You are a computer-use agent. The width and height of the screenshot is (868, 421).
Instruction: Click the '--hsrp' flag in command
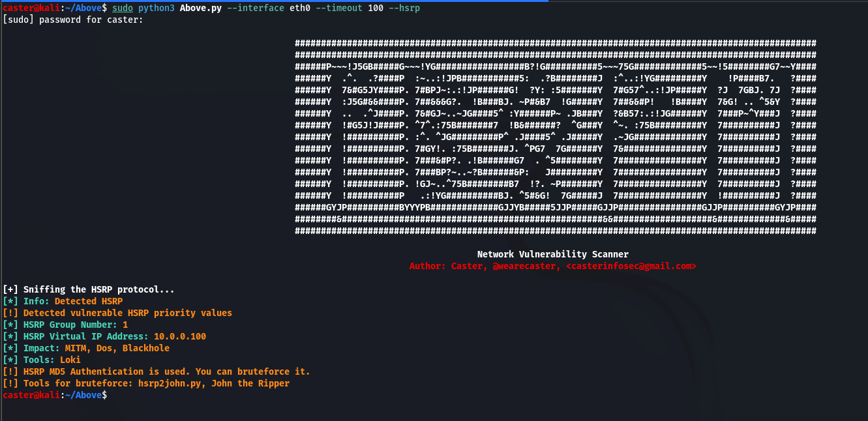404,8
